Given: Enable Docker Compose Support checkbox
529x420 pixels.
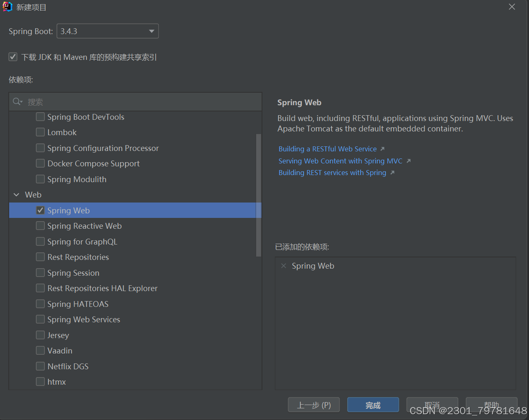Looking at the screenshot, I should point(40,163).
